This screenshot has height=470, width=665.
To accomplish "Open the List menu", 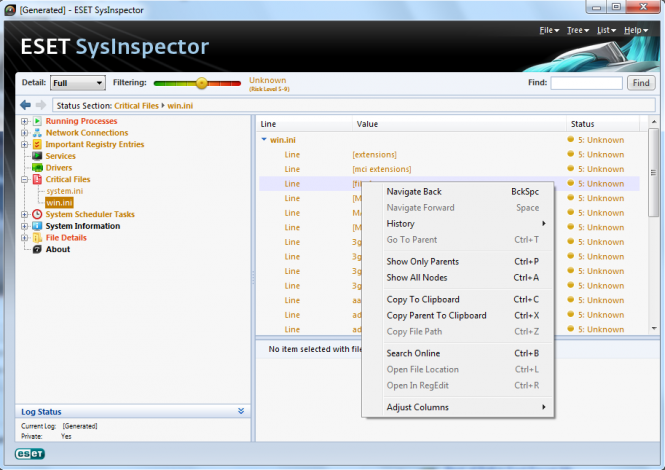I will pyautogui.click(x=606, y=30).
